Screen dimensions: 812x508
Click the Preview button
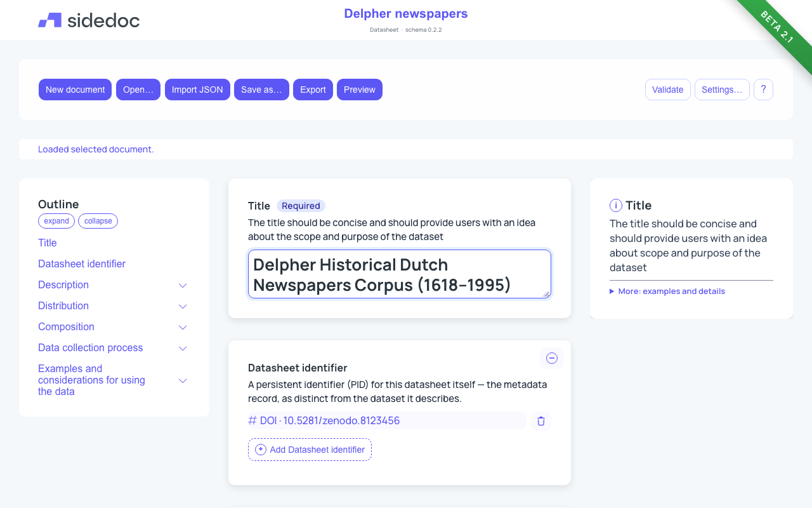[x=360, y=90]
